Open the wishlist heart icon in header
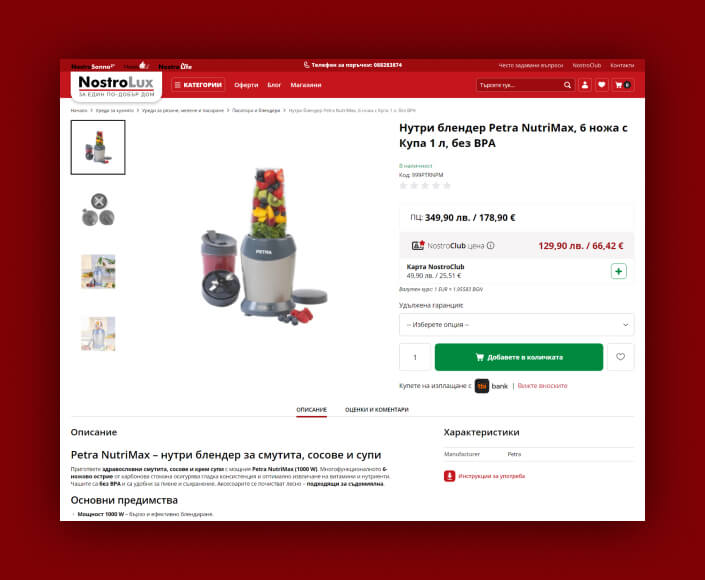705x580 pixels. coord(602,85)
